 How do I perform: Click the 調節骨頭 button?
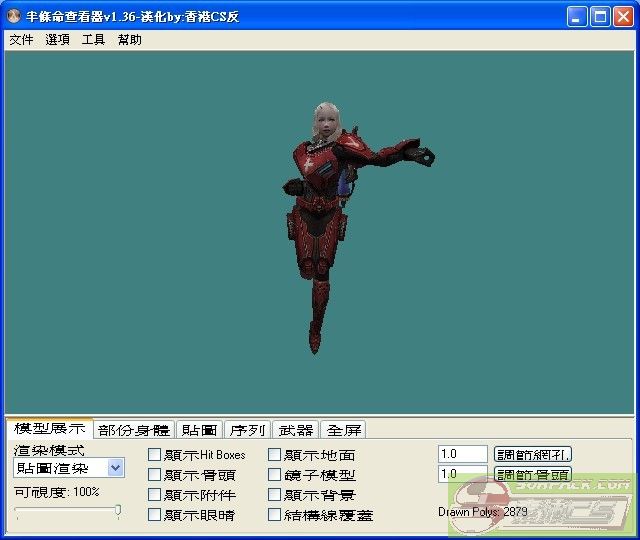pyautogui.click(x=533, y=474)
